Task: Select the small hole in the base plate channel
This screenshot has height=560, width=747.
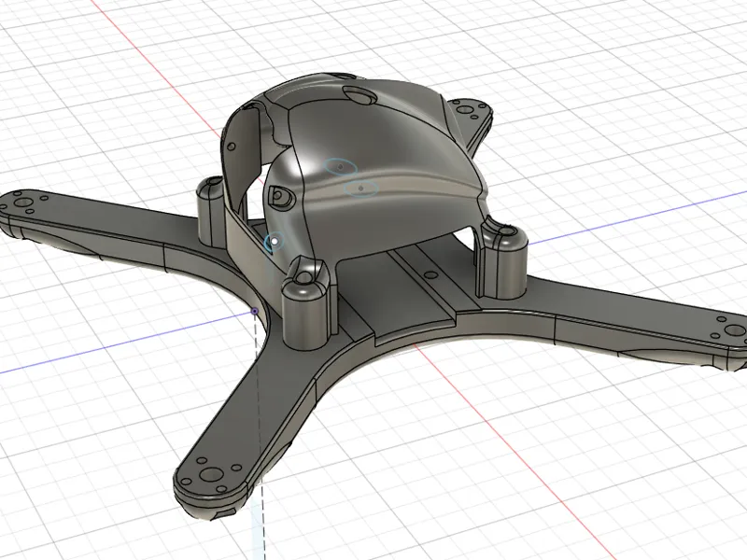Action: pos(430,275)
